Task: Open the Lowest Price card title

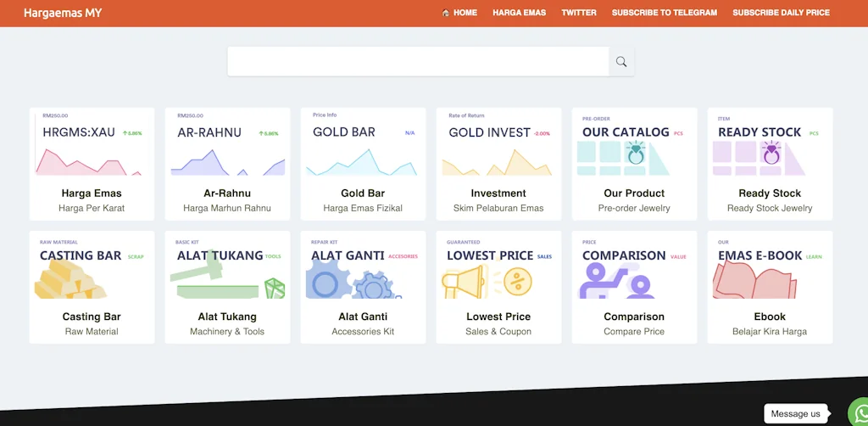Action: tap(498, 317)
